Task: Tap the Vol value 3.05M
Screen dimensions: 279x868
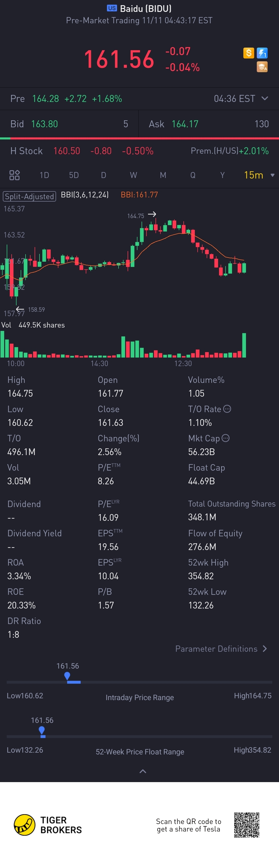Action: click(x=19, y=481)
